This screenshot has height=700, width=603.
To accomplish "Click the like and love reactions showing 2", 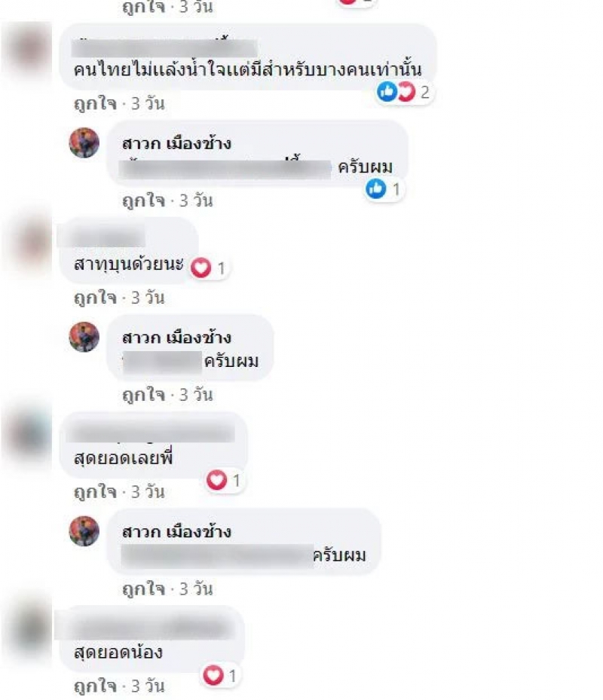I will (x=404, y=93).
